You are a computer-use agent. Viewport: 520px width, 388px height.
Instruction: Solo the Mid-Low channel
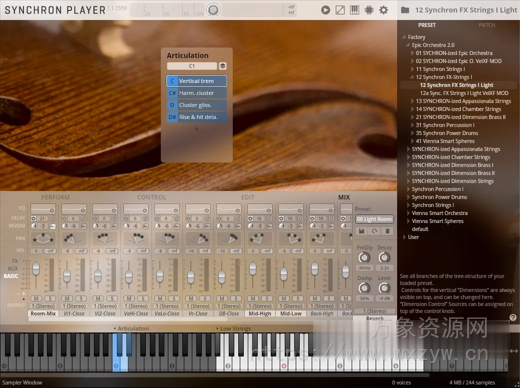coord(298,298)
